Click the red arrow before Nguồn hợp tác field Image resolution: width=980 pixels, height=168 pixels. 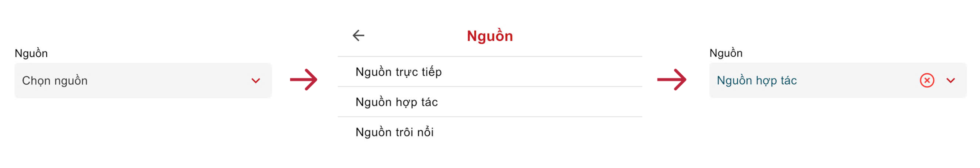[671, 80]
